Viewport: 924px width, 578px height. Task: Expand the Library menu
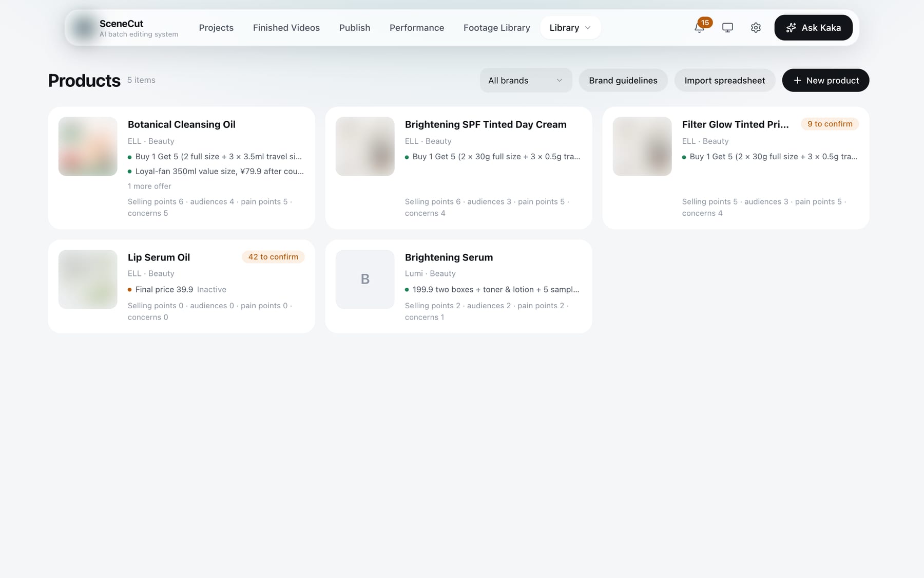[x=570, y=28]
